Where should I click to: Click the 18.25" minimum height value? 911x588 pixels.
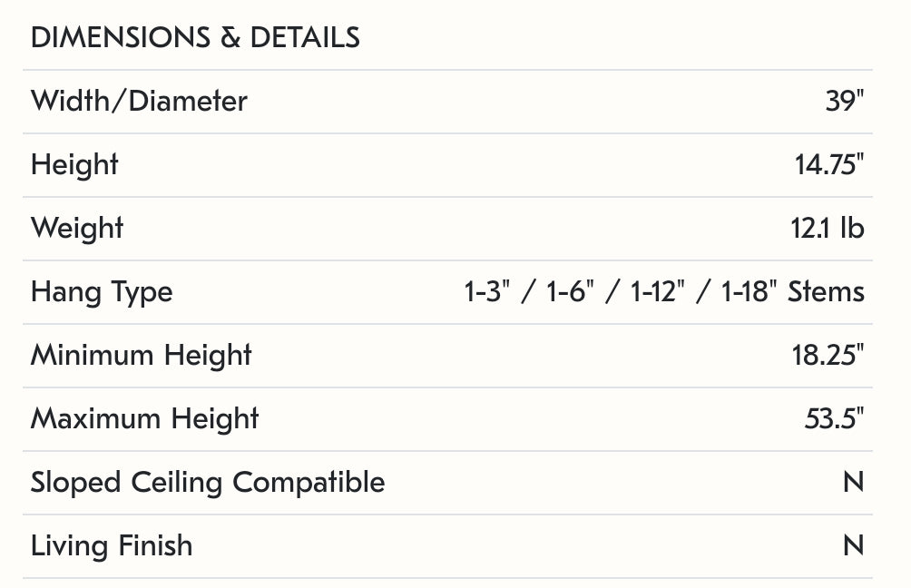tap(828, 355)
